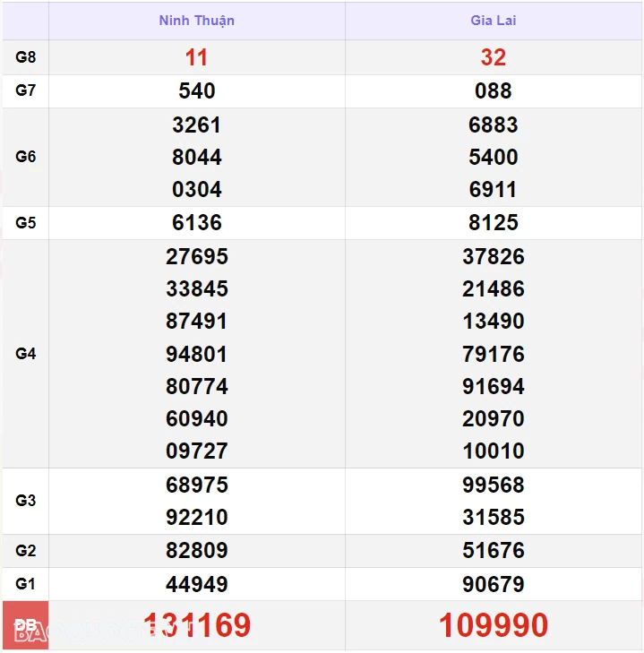Click the Gia Lai column header

point(494,21)
